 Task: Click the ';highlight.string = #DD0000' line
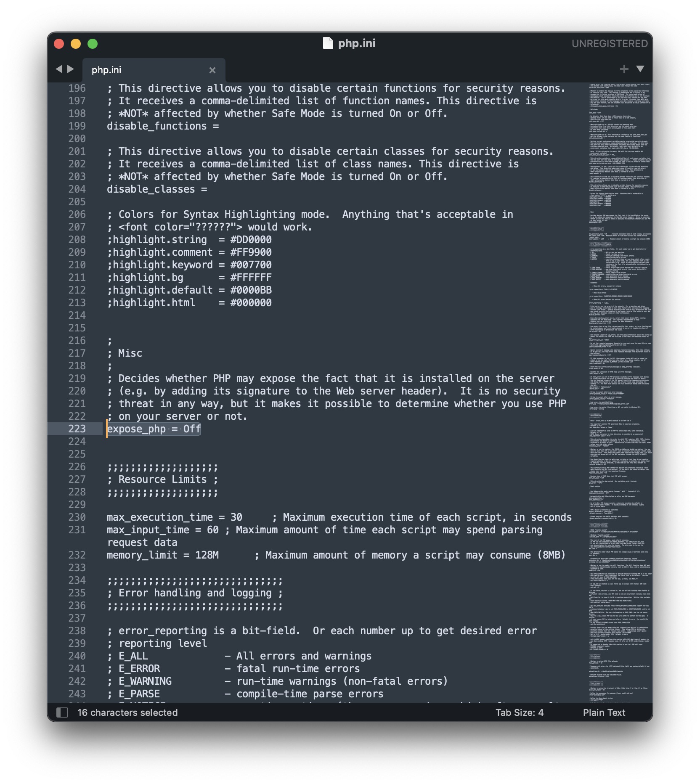coord(189,239)
